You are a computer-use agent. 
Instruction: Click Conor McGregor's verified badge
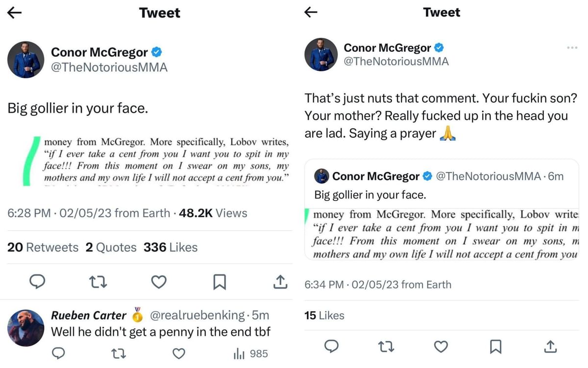coord(156,52)
